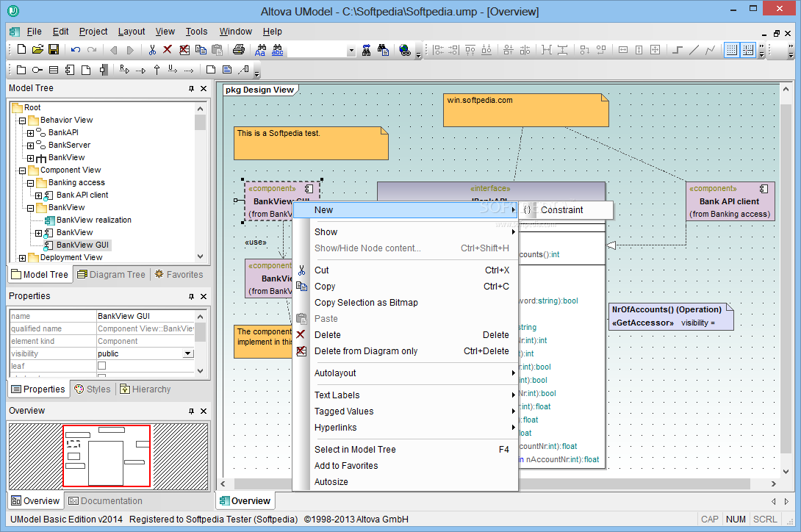This screenshot has width=801, height=532.
Task: Select the Component tool in diagram toolbar
Action: click(x=70, y=70)
